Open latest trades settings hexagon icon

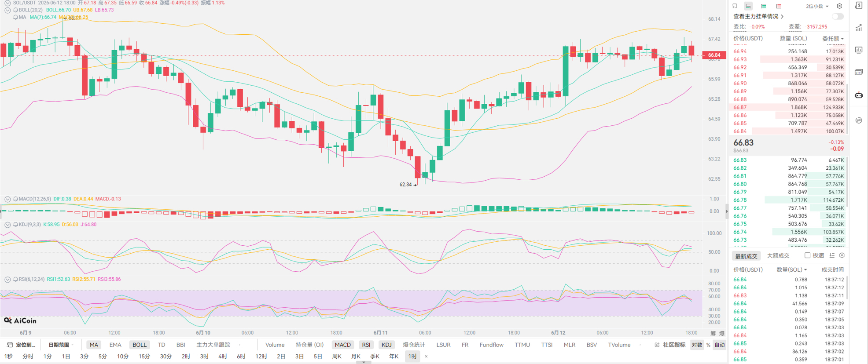pyautogui.click(x=842, y=255)
